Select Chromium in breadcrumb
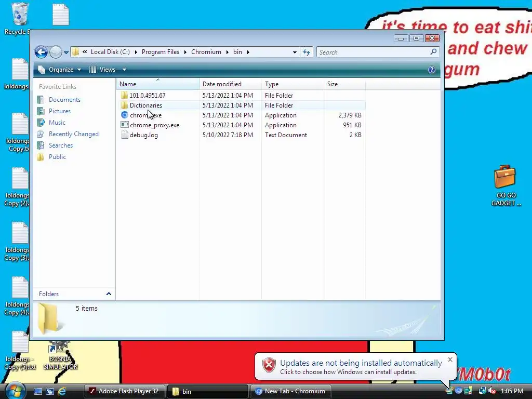Image resolution: width=532 pixels, height=399 pixels. 206,52
